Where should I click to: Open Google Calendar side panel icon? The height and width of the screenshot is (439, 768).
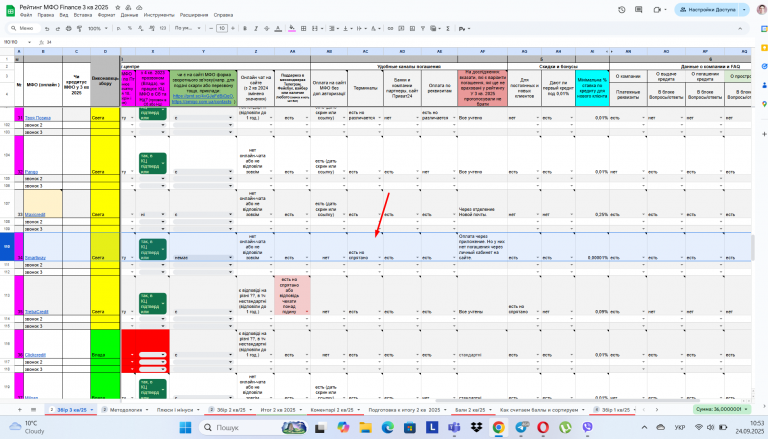764,29
